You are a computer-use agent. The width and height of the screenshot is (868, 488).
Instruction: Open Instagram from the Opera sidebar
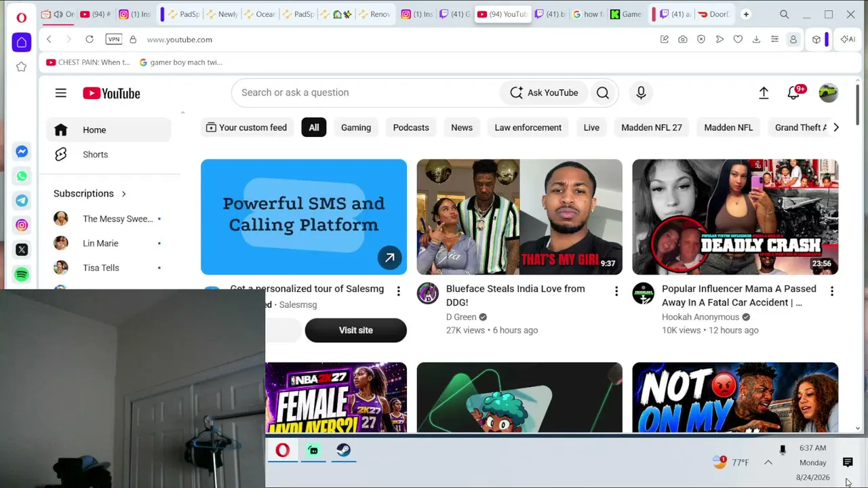point(22,225)
